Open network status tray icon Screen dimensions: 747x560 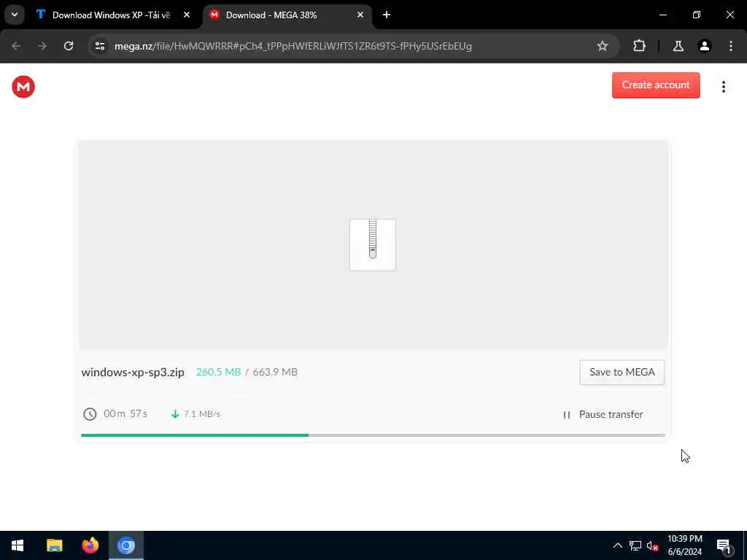635,545
